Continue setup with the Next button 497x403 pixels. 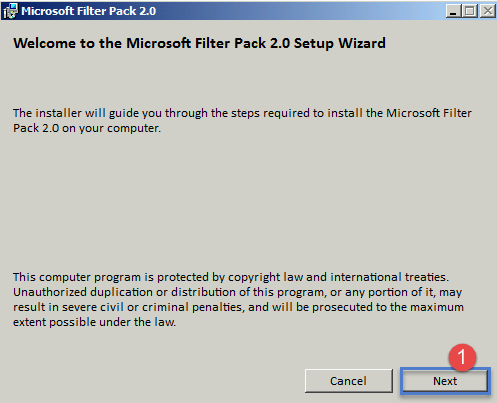tap(445, 381)
